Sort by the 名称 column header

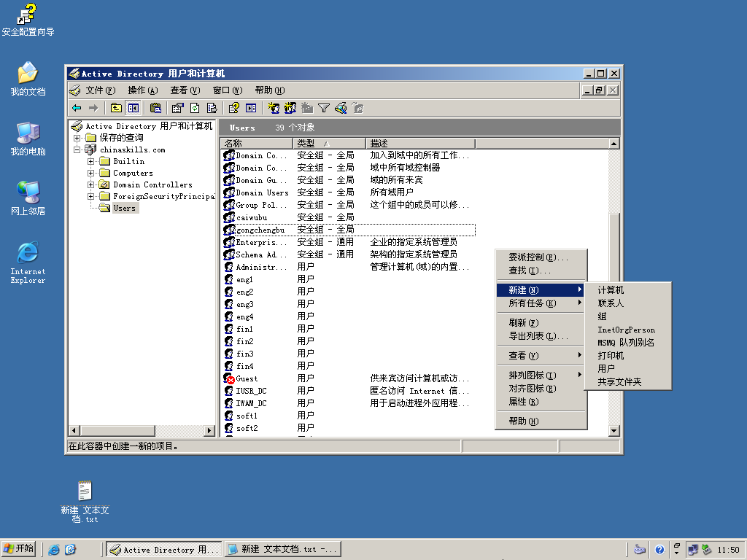(256, 144)
